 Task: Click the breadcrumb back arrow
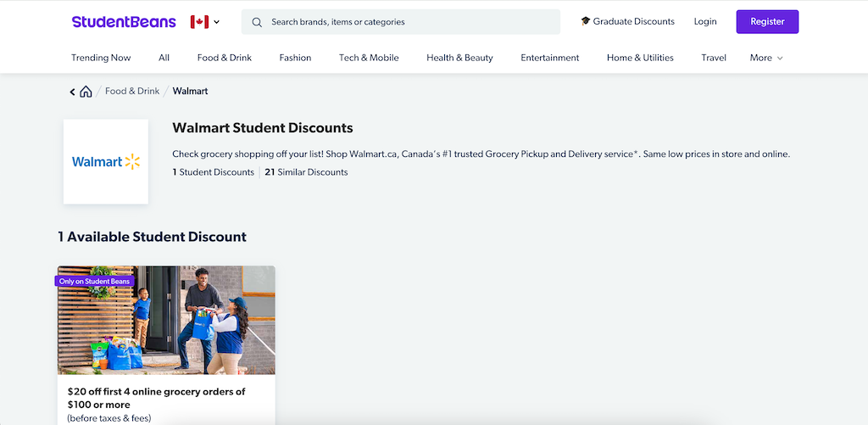pos(73,92)
